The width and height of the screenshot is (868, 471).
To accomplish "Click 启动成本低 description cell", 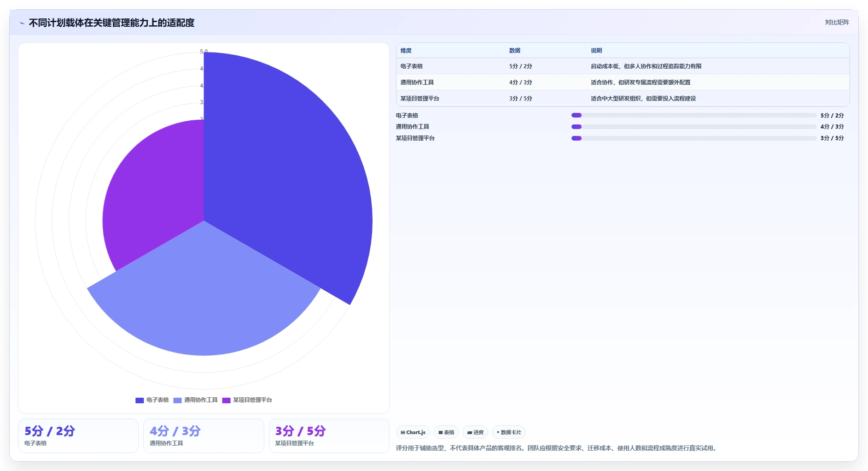I will click(718, 66).
